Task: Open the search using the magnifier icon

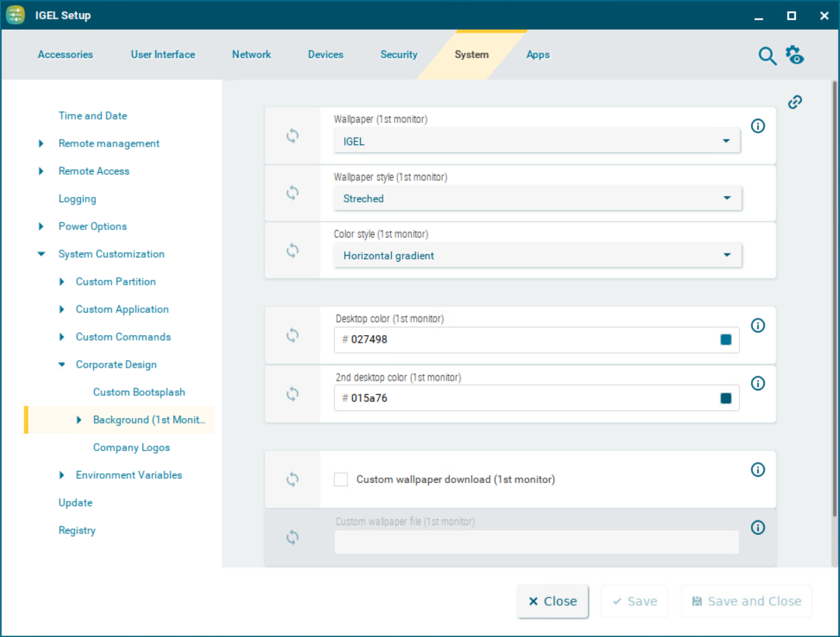Action: coord(767,56)
